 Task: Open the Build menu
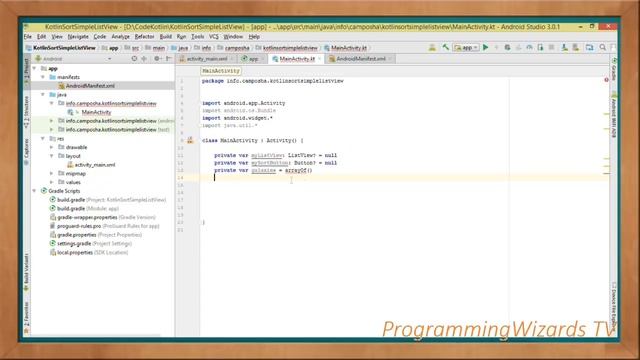166,37
